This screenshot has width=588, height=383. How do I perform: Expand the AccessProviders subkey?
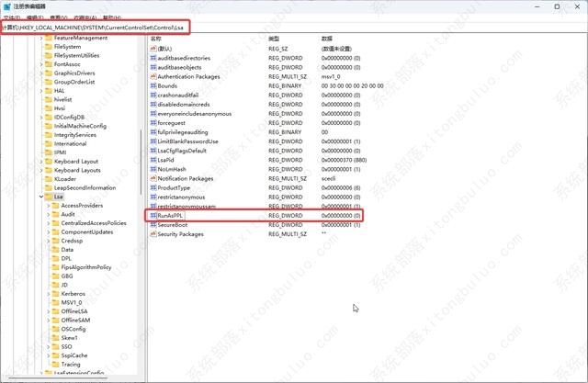point(49,206)
